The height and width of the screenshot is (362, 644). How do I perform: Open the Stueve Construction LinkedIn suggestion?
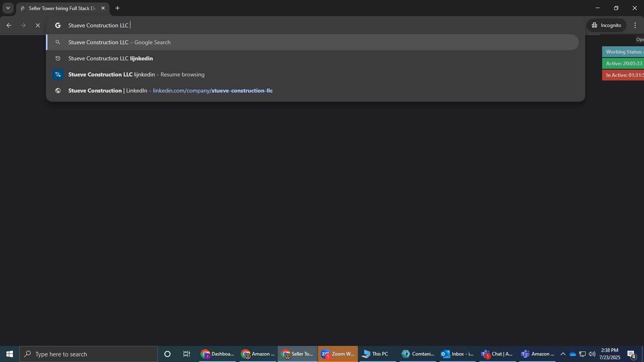(x=313, y=90)
